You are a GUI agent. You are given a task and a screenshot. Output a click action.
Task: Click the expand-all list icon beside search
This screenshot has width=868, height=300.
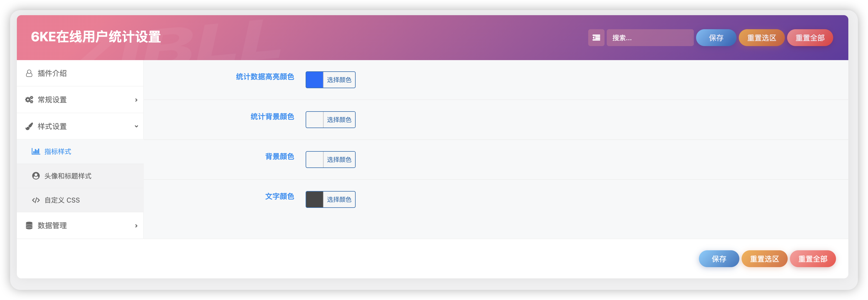(x=596, y=38)
